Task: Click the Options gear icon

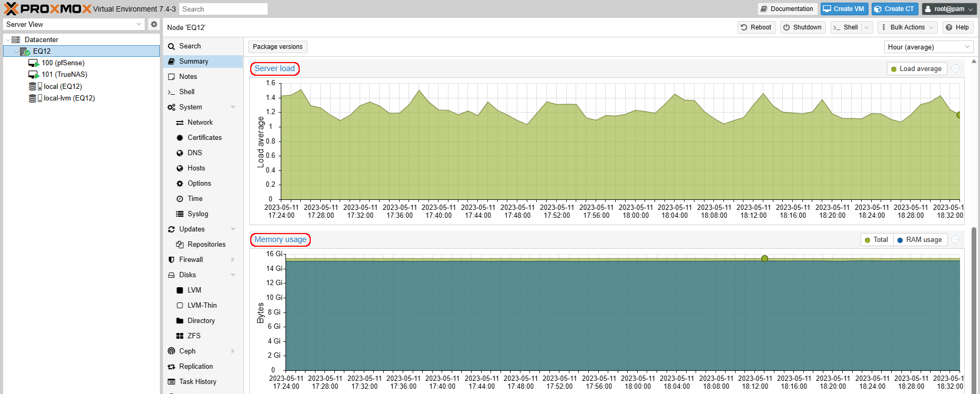Action: 180,184
